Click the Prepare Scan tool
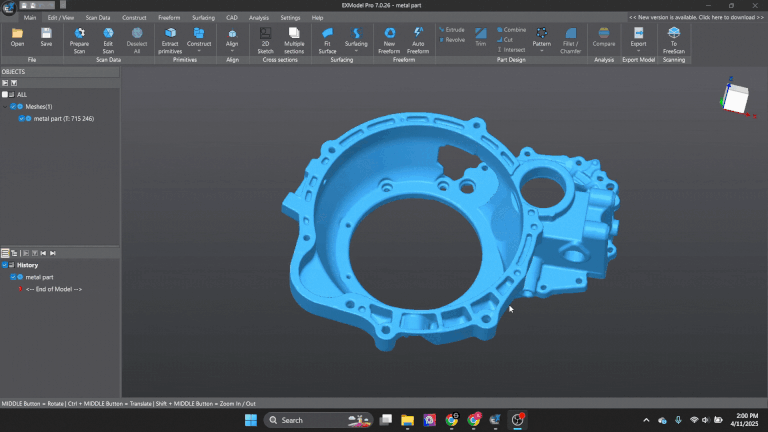Image resolution: width=768 pixels, height=432 pixels. tap(79, 38)
